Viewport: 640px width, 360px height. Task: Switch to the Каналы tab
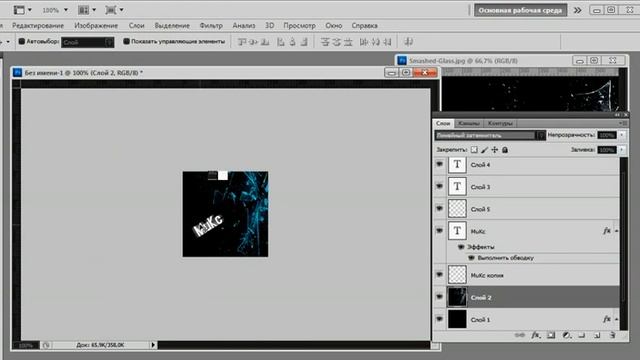pyautogui.click(x=468, y=123)
